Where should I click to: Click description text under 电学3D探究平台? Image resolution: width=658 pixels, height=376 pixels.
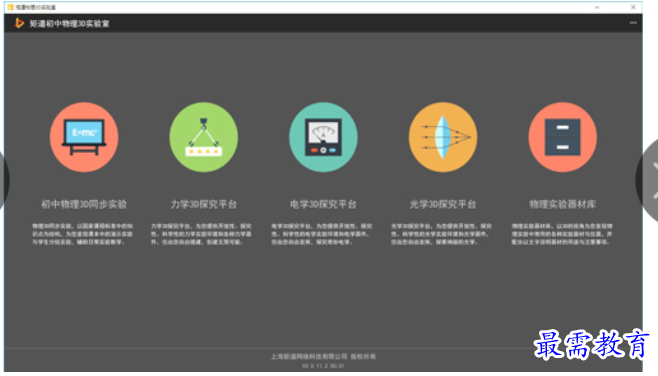(321, 234)
